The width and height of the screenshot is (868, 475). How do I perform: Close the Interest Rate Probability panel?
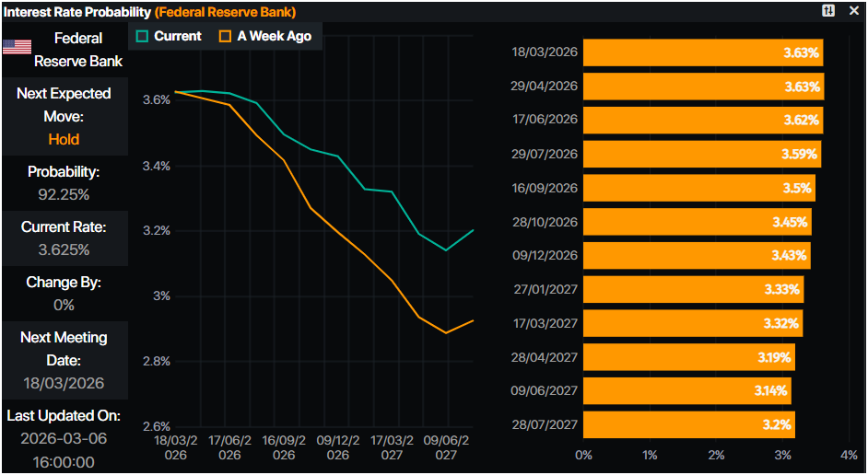[x=854, y=10]
